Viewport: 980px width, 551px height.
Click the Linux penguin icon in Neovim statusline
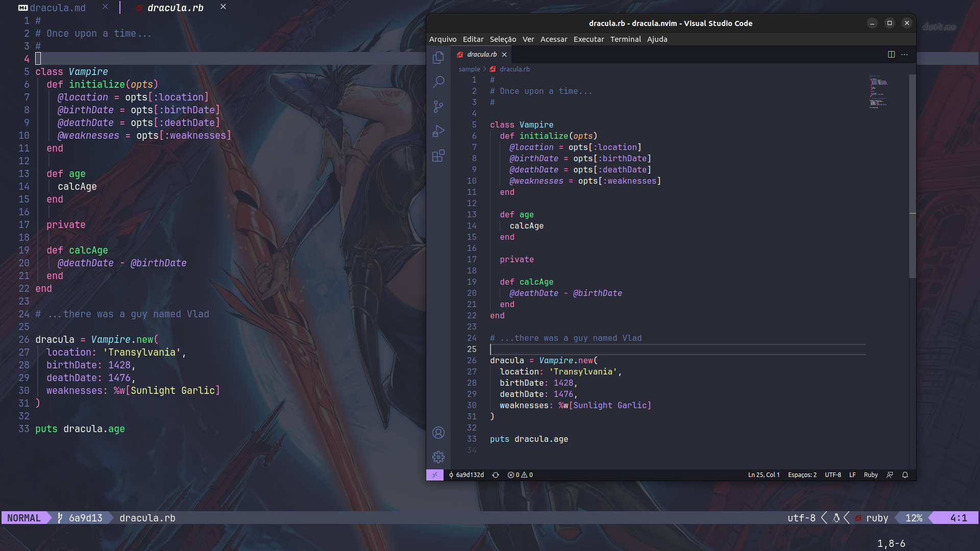point(836,518)
